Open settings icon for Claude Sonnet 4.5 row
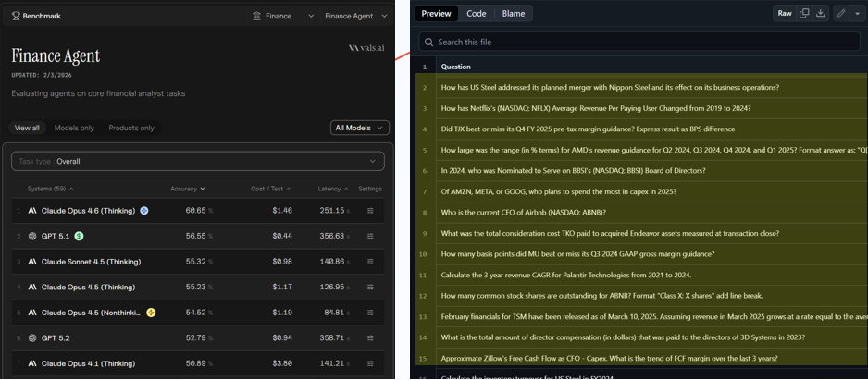 click(x=370, y=262)
